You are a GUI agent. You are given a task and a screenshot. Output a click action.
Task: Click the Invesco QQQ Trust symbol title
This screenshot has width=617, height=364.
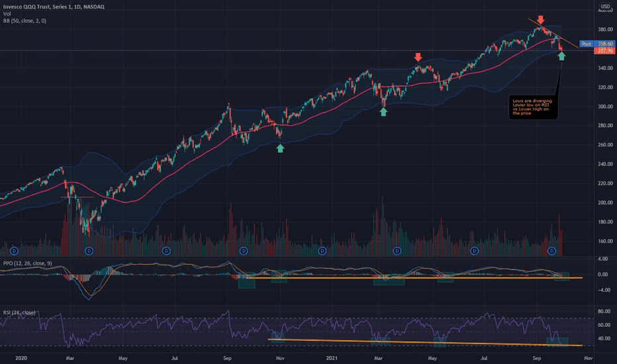54,7
